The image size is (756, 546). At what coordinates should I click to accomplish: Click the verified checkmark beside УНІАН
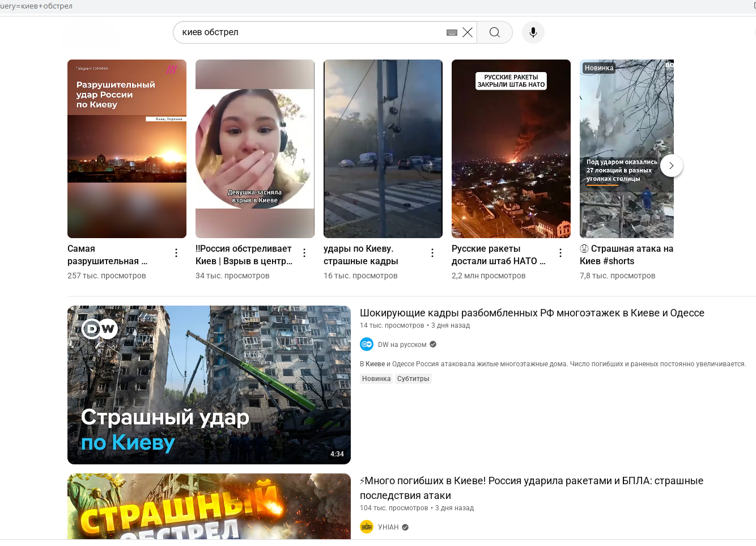pyautogui.click(x=405, y=527)
